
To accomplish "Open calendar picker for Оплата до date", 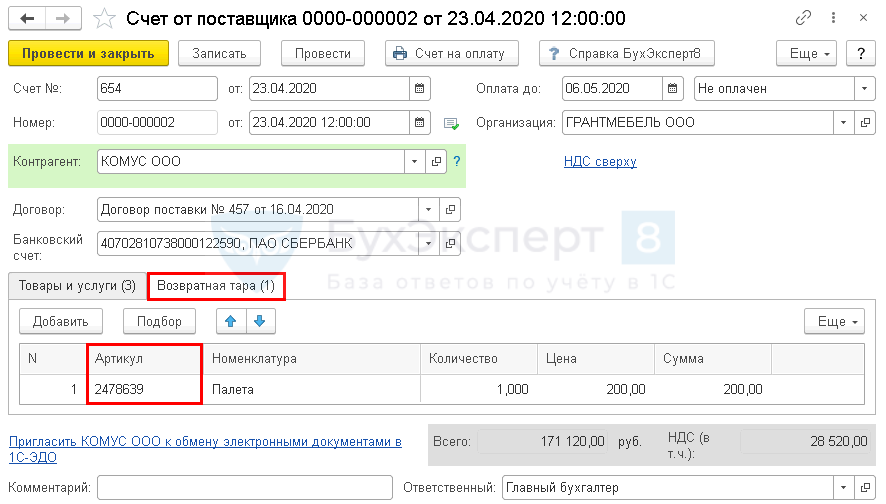I will coord(673,89).
